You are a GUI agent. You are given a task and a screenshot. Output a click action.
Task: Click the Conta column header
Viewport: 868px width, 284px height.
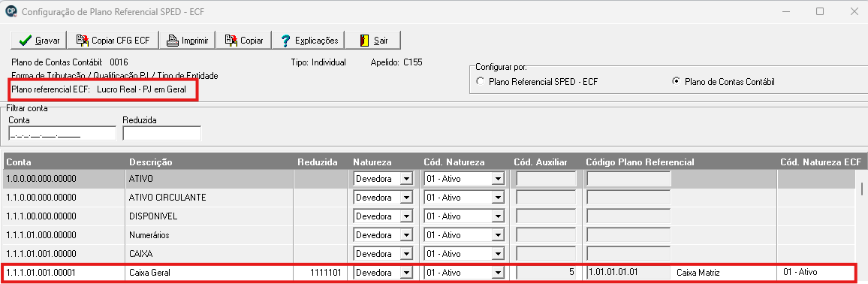coord(65,162)
